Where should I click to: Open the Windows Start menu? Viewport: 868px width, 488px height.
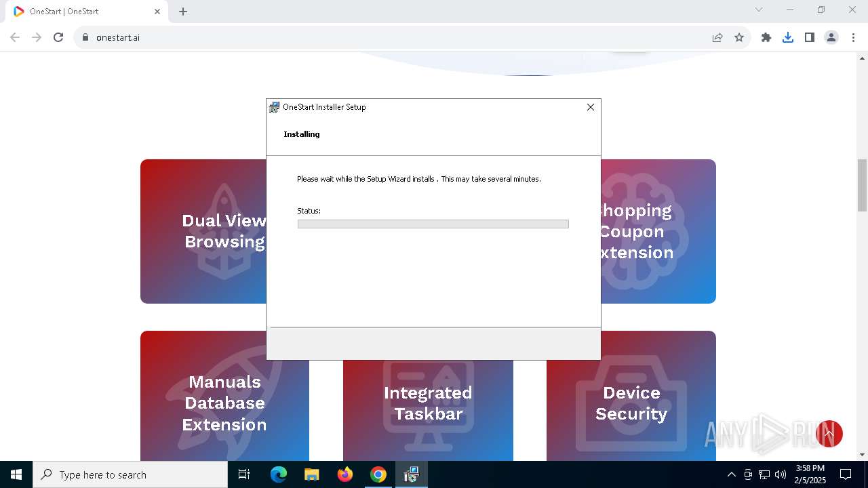(16, 474)
